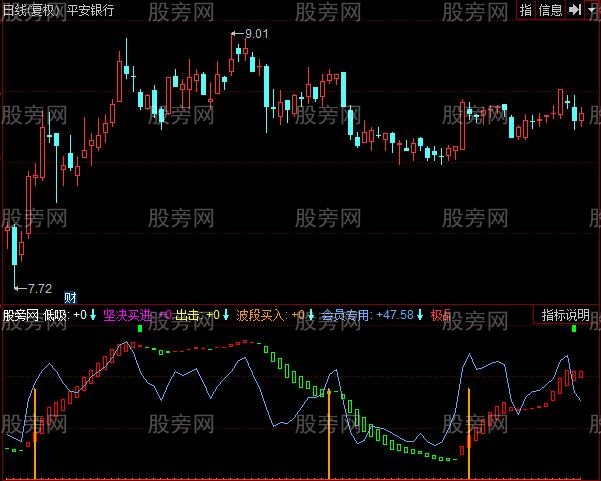Click the 日线(复权) period label
601x481 pixels.
tap(30, 10)
